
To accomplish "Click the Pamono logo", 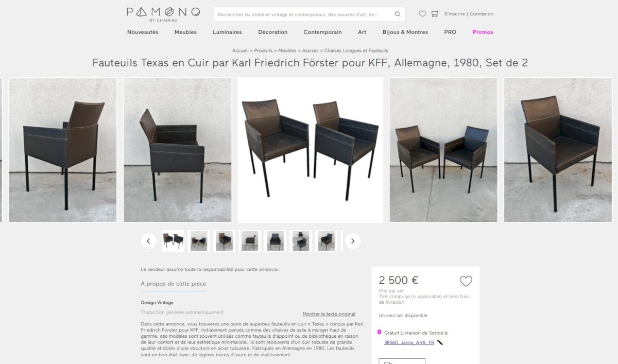I will click(163, 14).
